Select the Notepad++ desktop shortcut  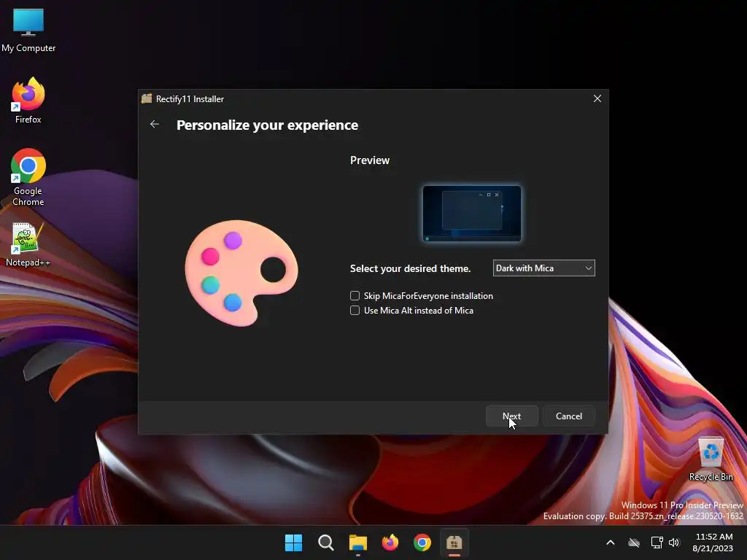point(28,245)
